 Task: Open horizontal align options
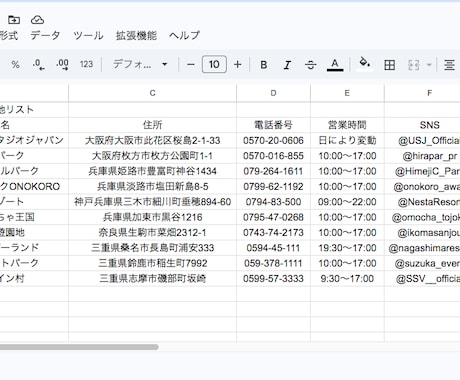tap(449, 65)
